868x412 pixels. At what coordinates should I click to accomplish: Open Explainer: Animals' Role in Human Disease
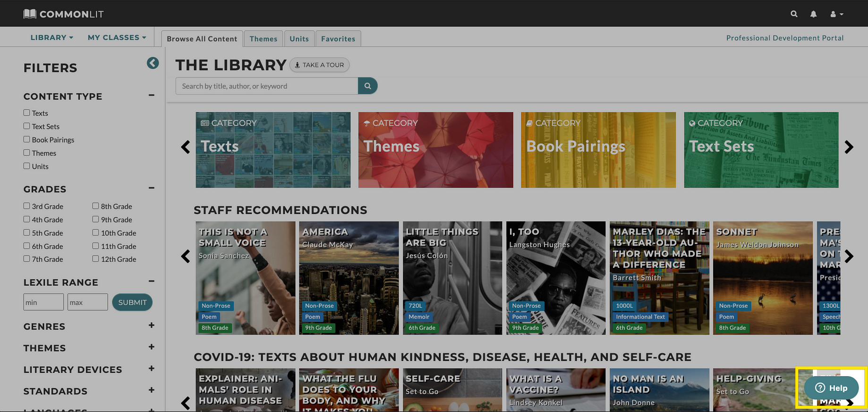246,390
